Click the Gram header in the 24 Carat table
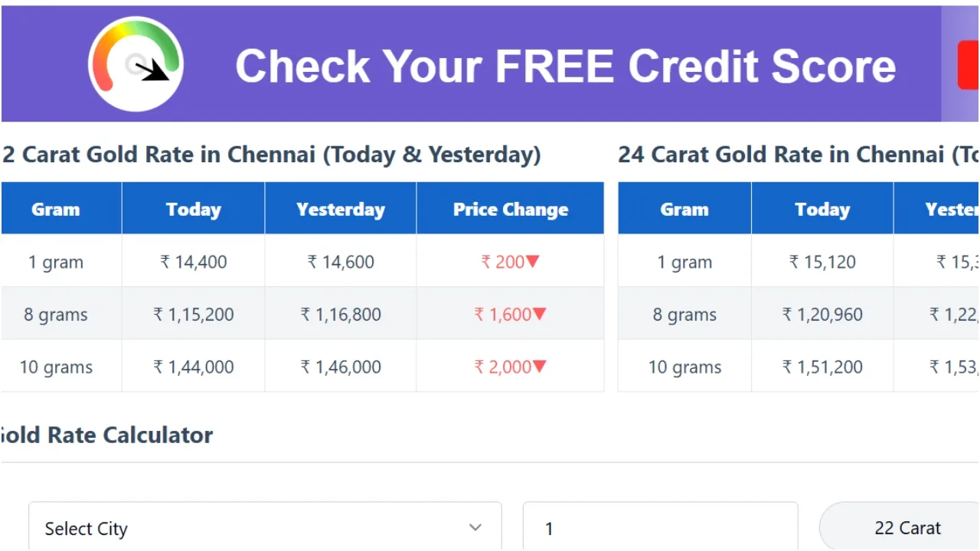The height and width of the screenshot is (551, 980). [684, 209]
